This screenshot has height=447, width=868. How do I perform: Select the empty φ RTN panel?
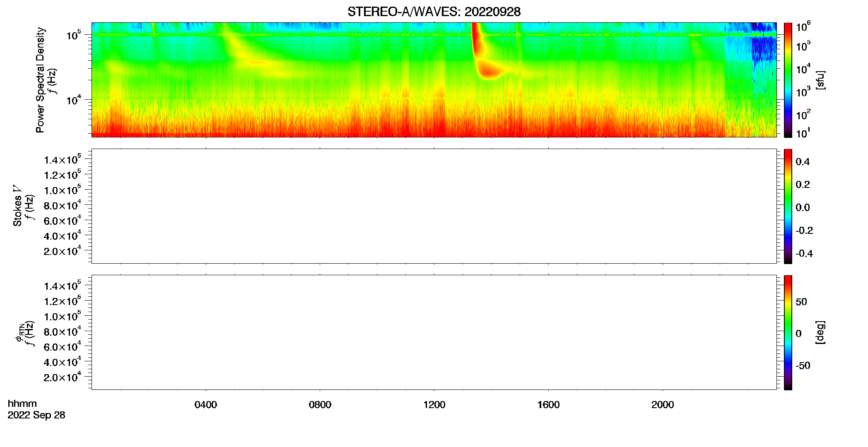[x=434, y=332]
